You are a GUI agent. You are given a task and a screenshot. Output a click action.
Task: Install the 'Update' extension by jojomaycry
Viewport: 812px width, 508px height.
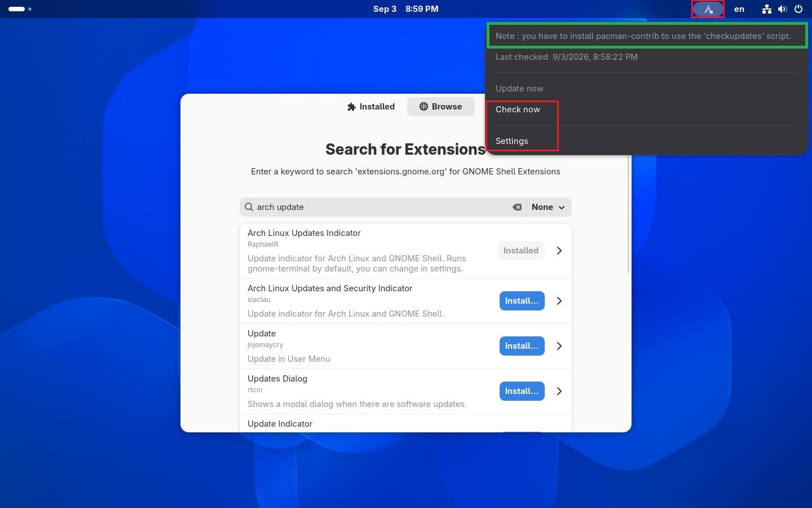(x=522, y=346)
